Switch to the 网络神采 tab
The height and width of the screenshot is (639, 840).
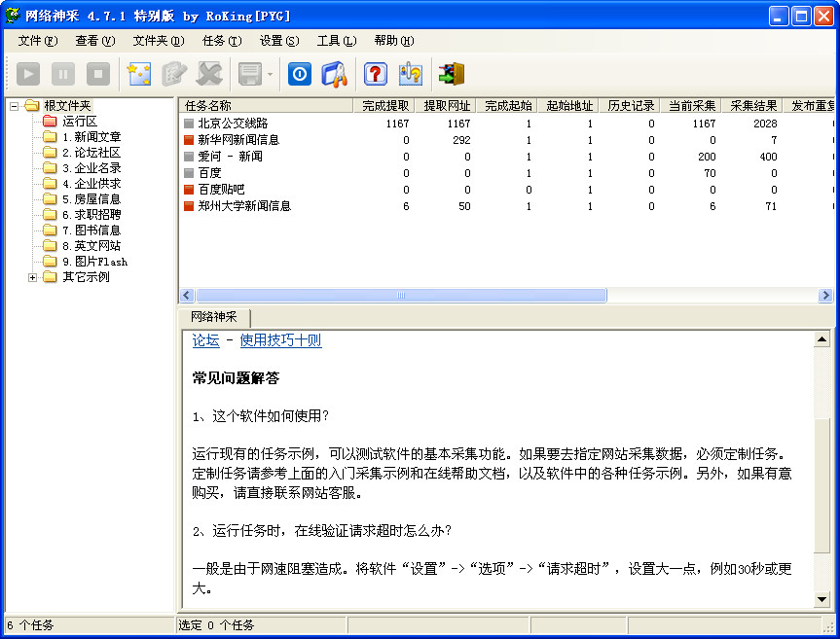[x=214, y=316]
